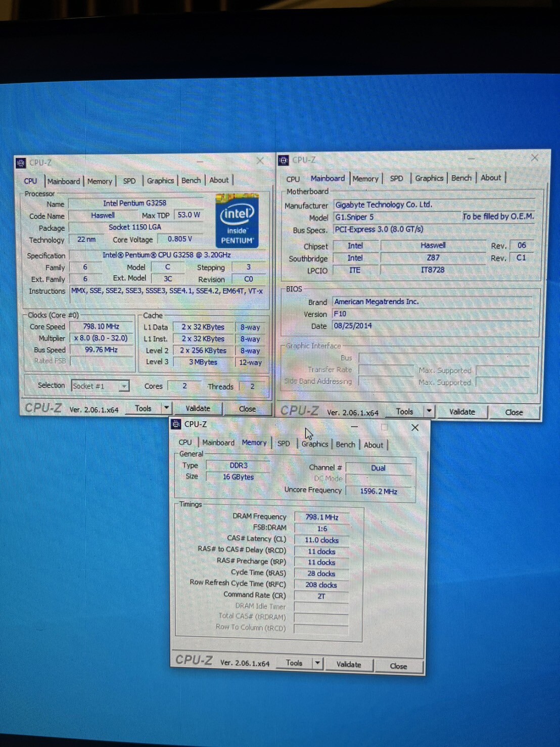Expand the Tools arrow in the Mainboard window
Image resolution: width=560 pixels, height=747 pixels.
[429, 411]
